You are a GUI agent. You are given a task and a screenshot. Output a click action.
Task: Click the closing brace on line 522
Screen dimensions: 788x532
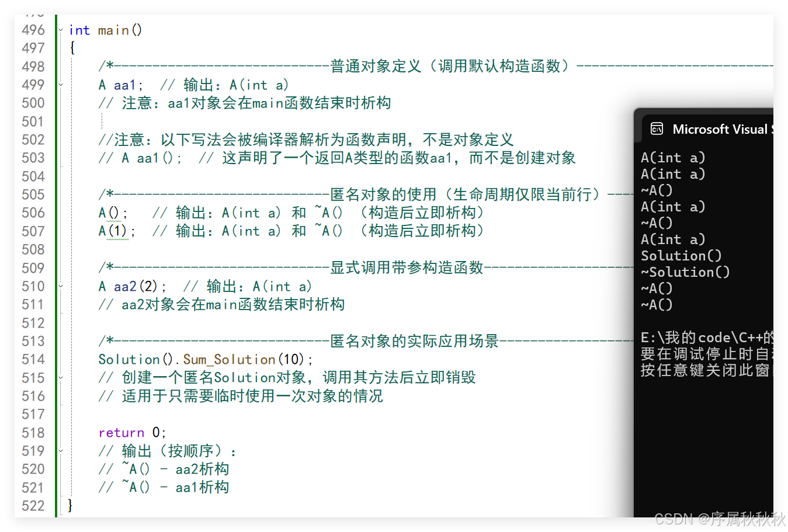click(70, 505)
